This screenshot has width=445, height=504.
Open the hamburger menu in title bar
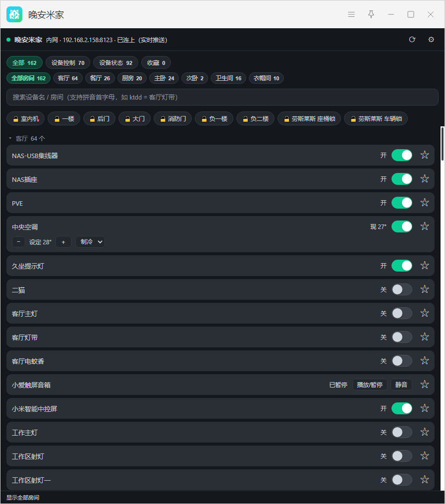(x=351, y=14)
